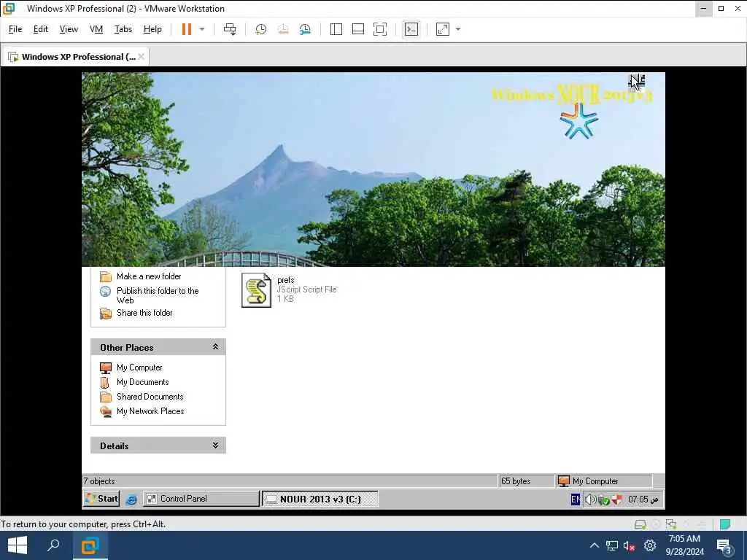The height and width of the screenshot is (560, 747).
Task: Open My Network Places link
Action: tap(150, 411)
